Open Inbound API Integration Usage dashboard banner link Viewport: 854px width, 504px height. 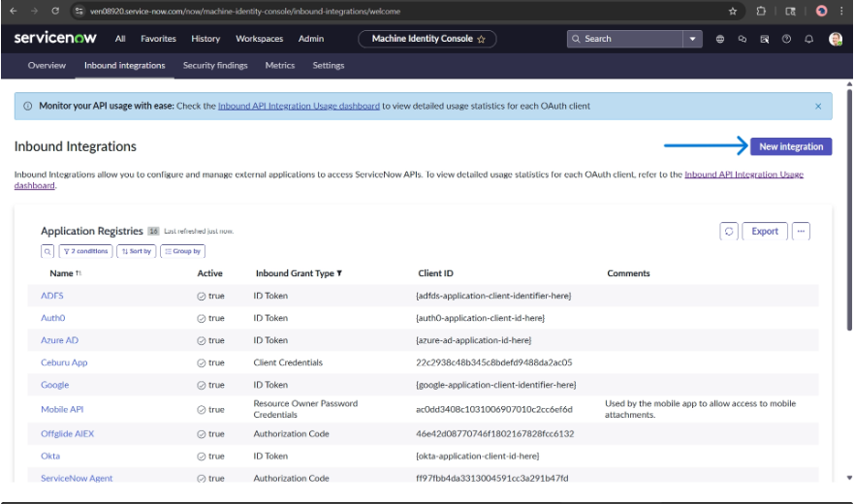coord(299,107)
